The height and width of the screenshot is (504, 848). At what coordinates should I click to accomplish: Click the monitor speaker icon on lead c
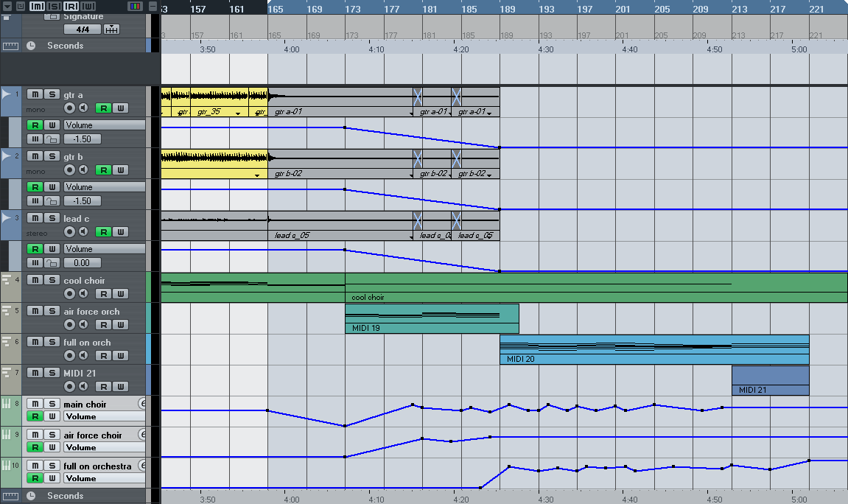83,232
